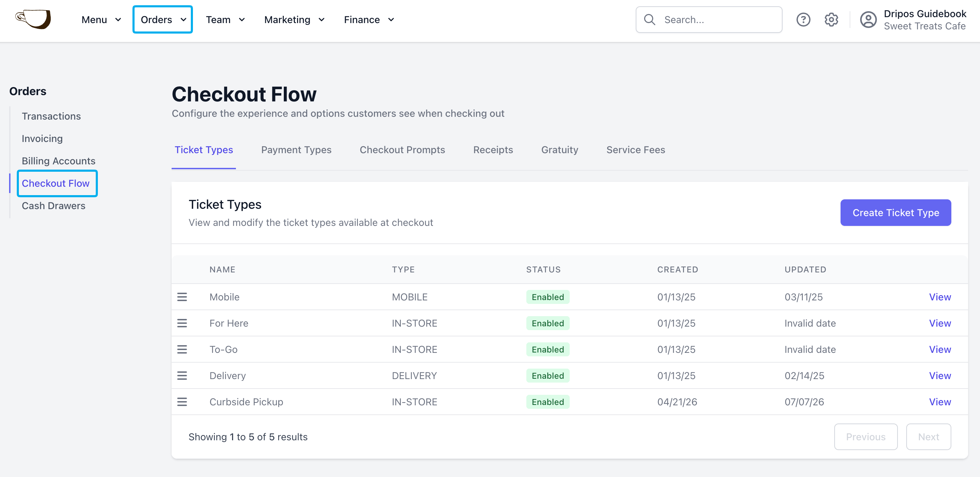
Task: Click the Delivery name cell
Action: (x=228, y=376)
